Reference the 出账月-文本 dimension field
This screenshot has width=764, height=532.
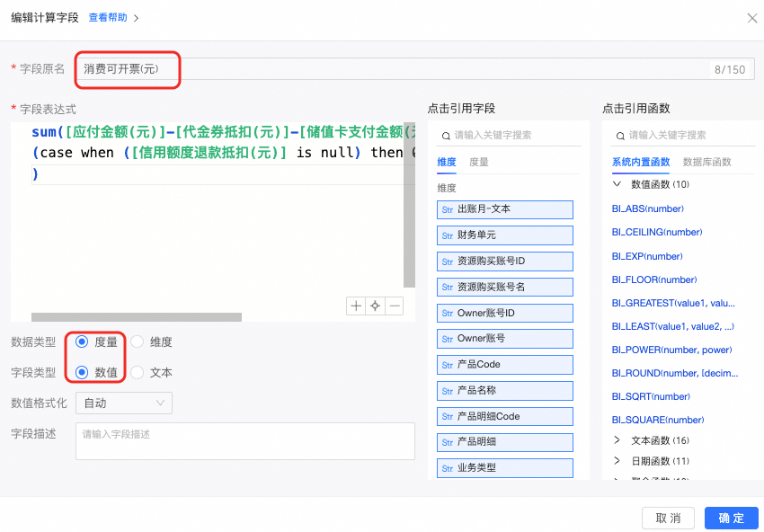pyautogui.click(x=505, y=210)
